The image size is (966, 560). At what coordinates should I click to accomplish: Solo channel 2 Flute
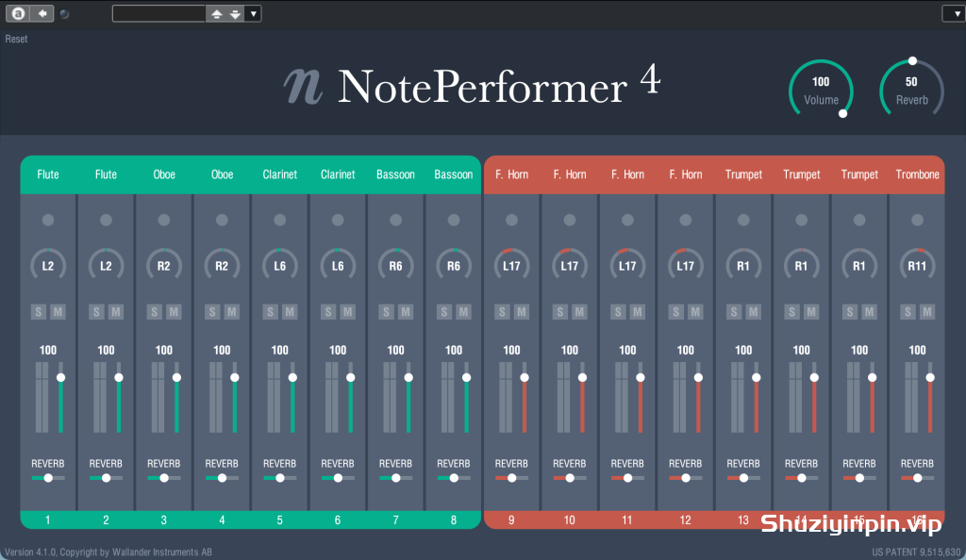click(x=96, y=312)
